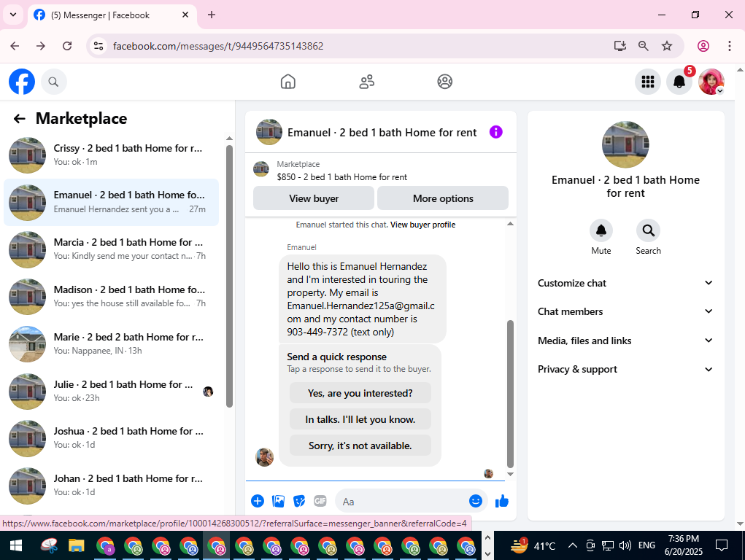
Task: Reload the page with browser refresh
Action: click(67, 46)
